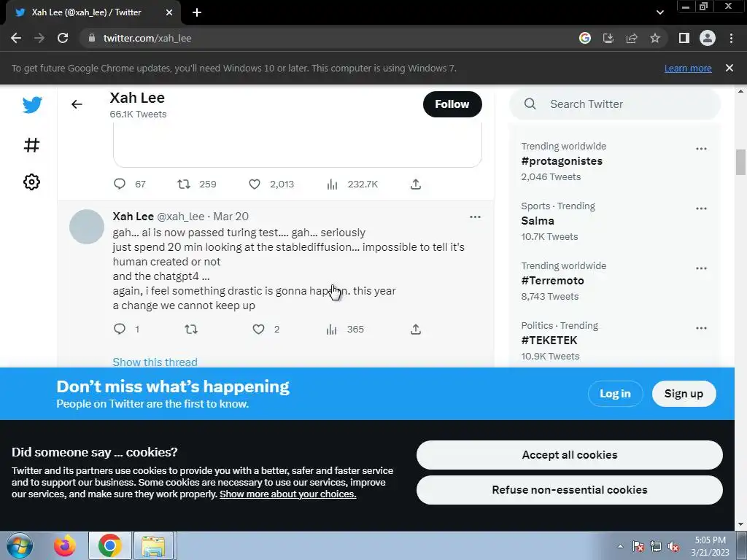Open the Chrome profile avatar
Viewport: 747px width, 560px height.
708,38
